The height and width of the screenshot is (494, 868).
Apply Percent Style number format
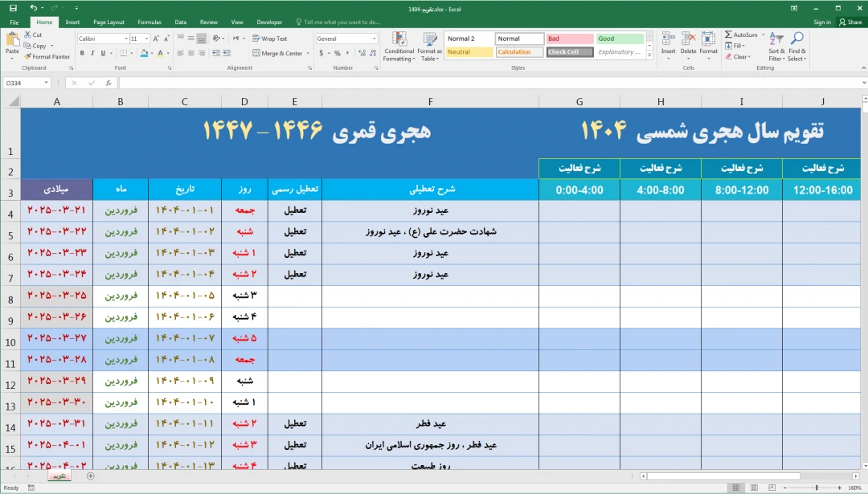pyautogui.click(x=337, y=53)
